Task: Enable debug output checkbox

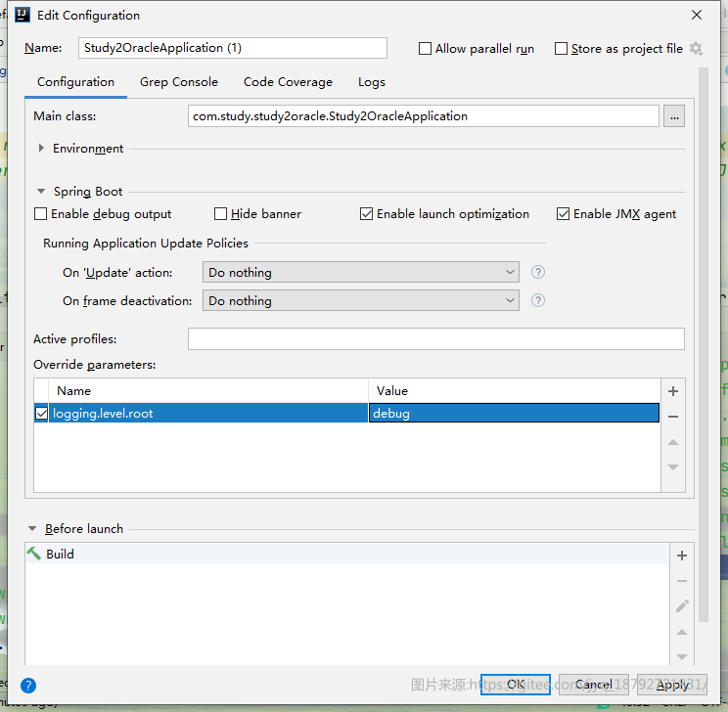Action: tap(40, 214)
